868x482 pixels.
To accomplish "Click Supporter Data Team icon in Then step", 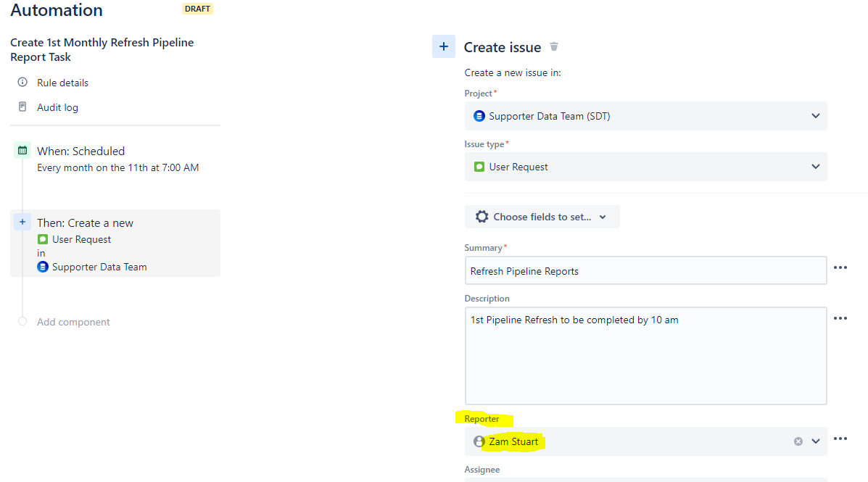I will pyautogui.click(x=43, y=267).
